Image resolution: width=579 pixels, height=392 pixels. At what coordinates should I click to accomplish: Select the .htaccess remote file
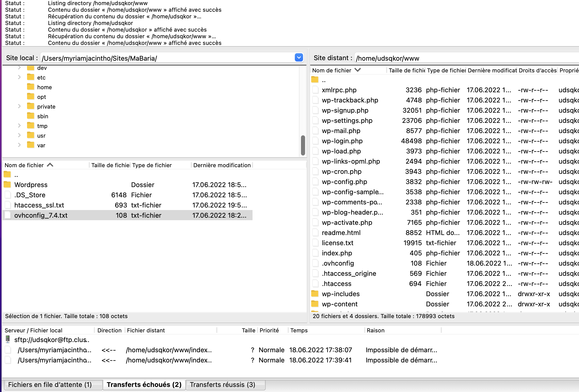coord(336,283)
